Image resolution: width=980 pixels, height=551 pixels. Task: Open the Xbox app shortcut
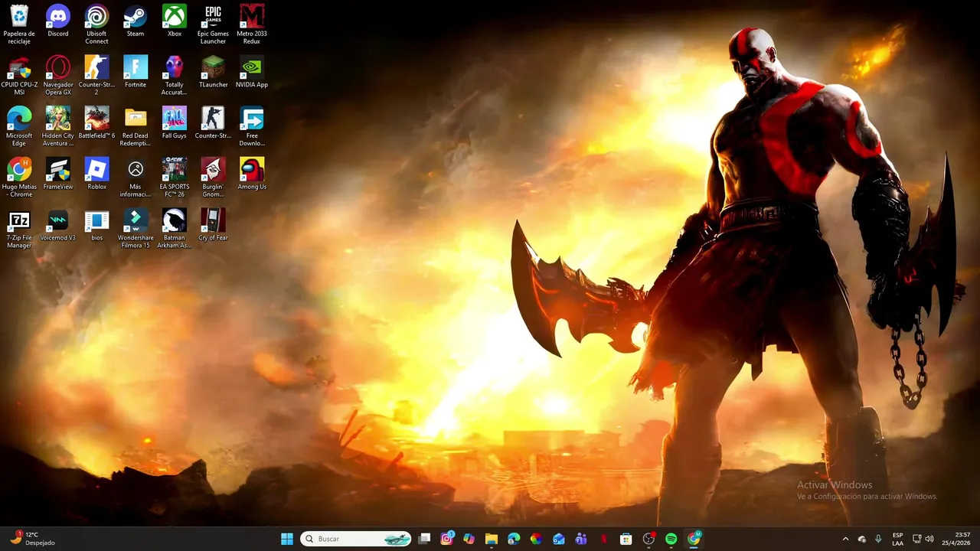[175, 21]
